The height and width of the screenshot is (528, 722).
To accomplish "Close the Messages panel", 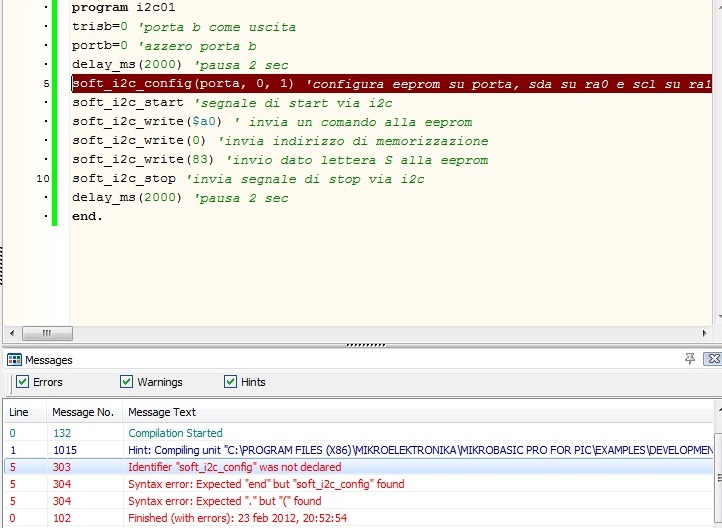I will [x=713, y=359].
